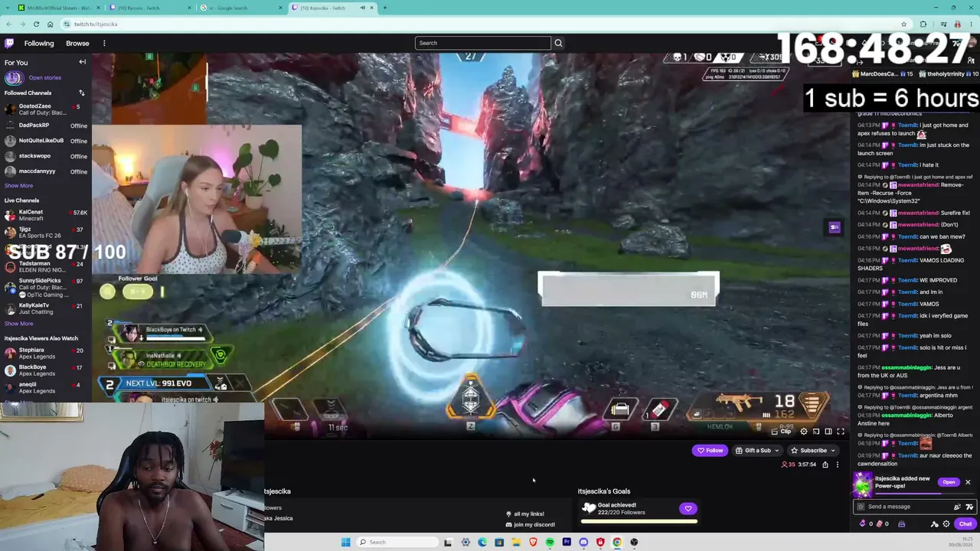Open the NotQuiteLikeDuB channel

coord(46,141)
